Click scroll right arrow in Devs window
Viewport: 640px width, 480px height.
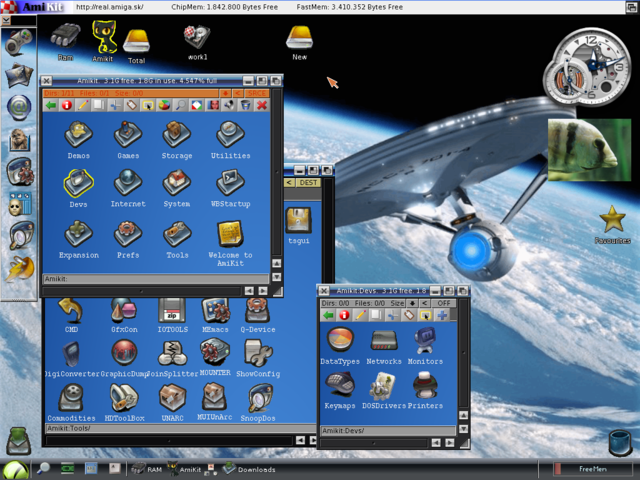pos(449,443)
